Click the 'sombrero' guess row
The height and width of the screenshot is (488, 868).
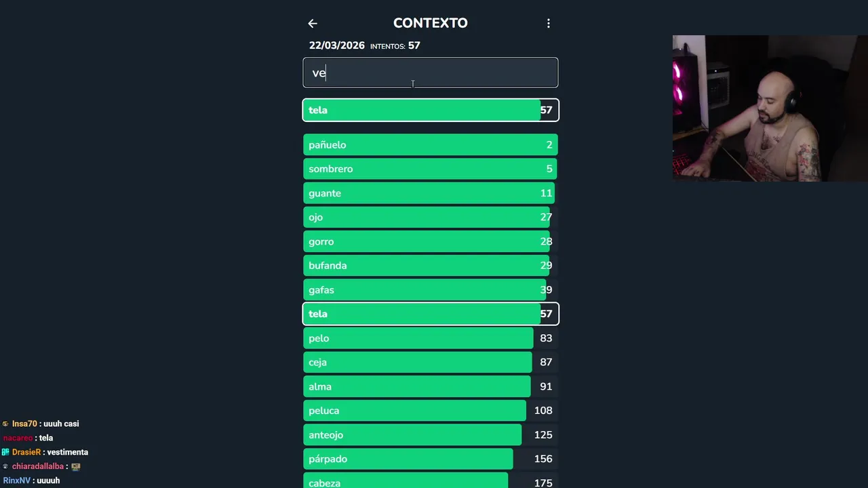(x=431, y=169)
